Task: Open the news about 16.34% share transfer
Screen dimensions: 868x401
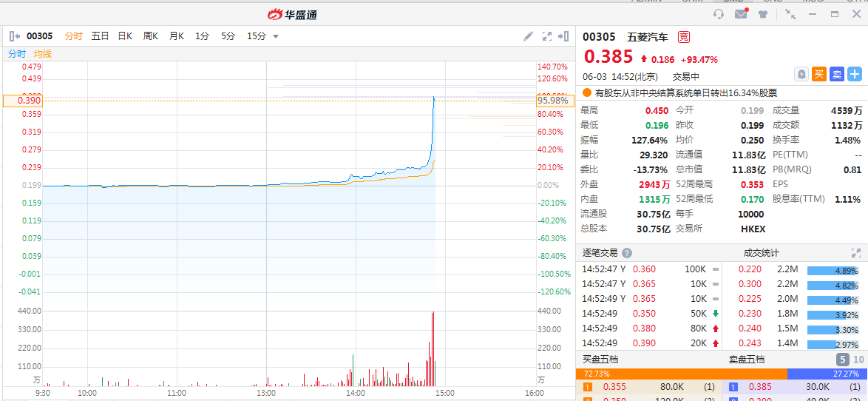Action: pyautogui.click(x=686, y=94)
